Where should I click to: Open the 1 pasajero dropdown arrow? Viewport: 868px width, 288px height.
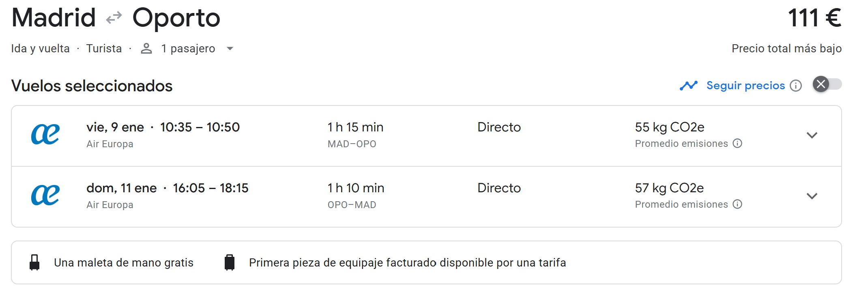click(230, 49)
